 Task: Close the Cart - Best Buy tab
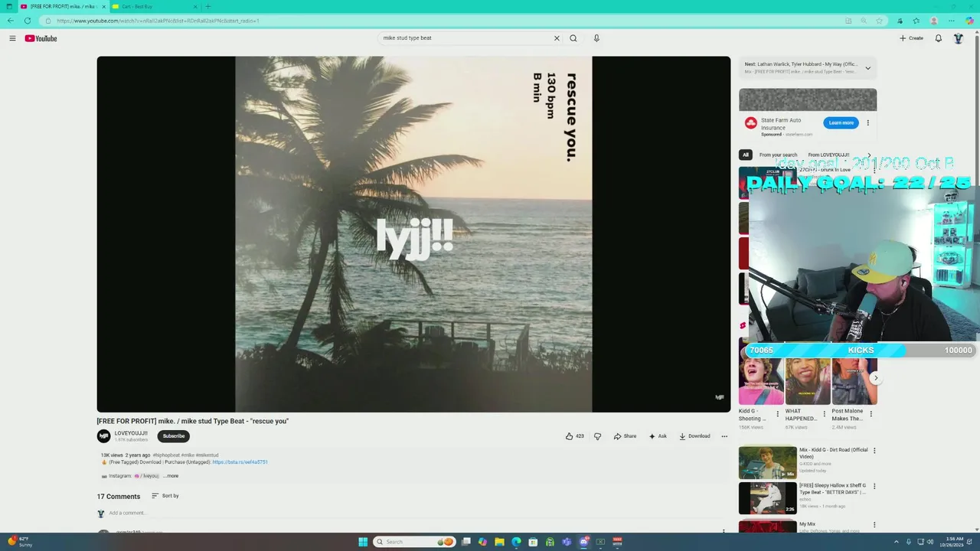[196, 6]
